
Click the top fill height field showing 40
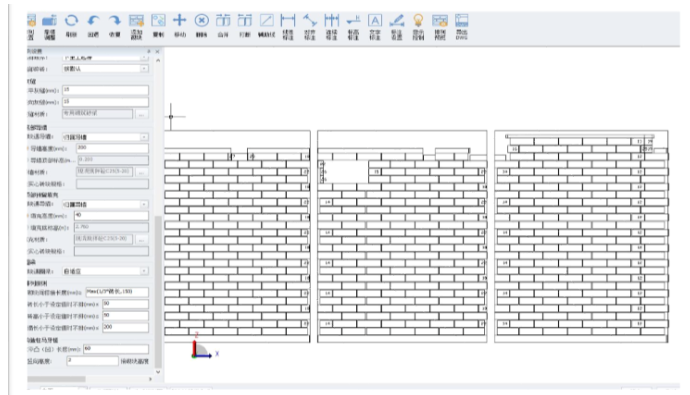click(x=111, y=216)
